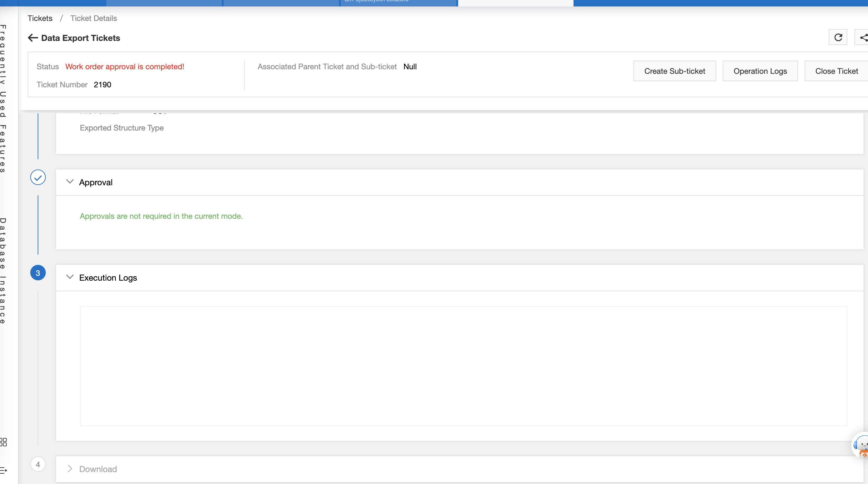Screen dimensions: 868x484
Task: Click the Approval step checkmark circle
Action: (38, 177)
